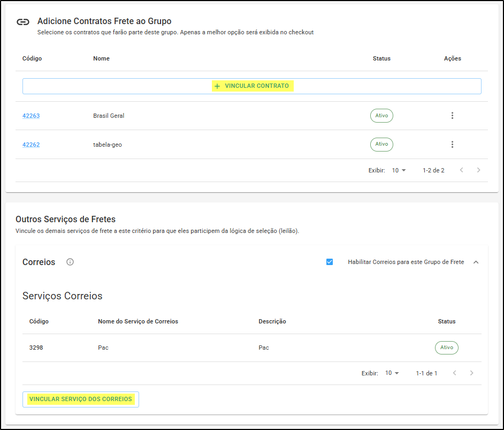
Task: Open Exibir rows dropdown in contracts table
Action: 399,170
